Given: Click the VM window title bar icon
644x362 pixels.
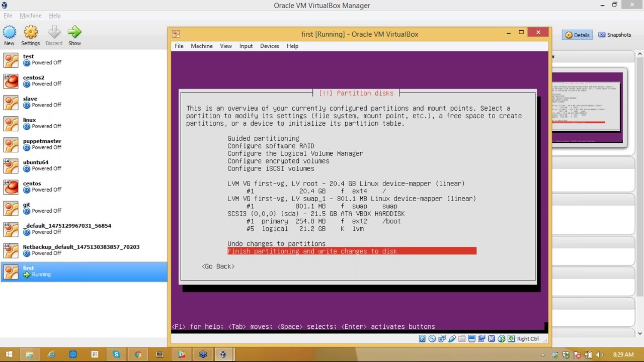Looking at the screenshot, I should [x=176, y=34].
